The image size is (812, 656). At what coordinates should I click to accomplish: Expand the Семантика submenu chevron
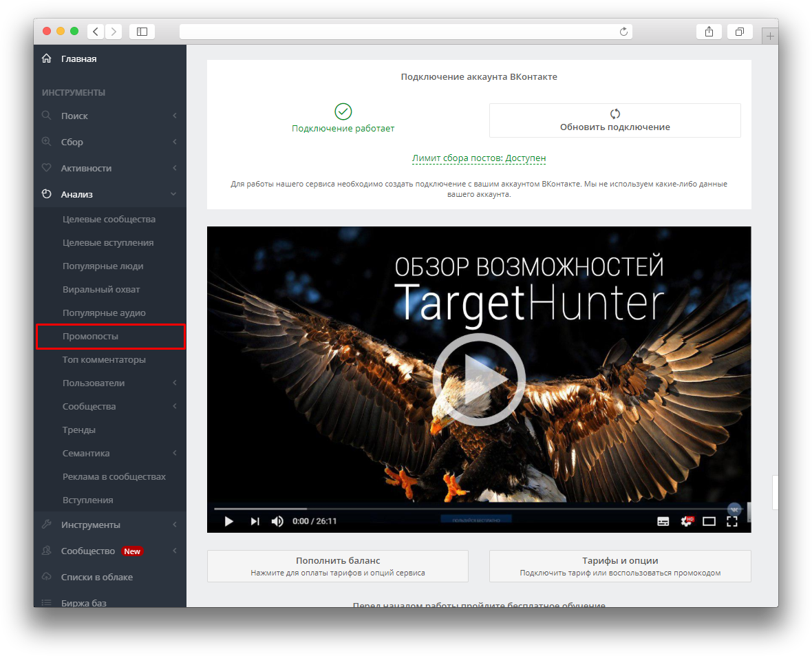coord(175,453)
